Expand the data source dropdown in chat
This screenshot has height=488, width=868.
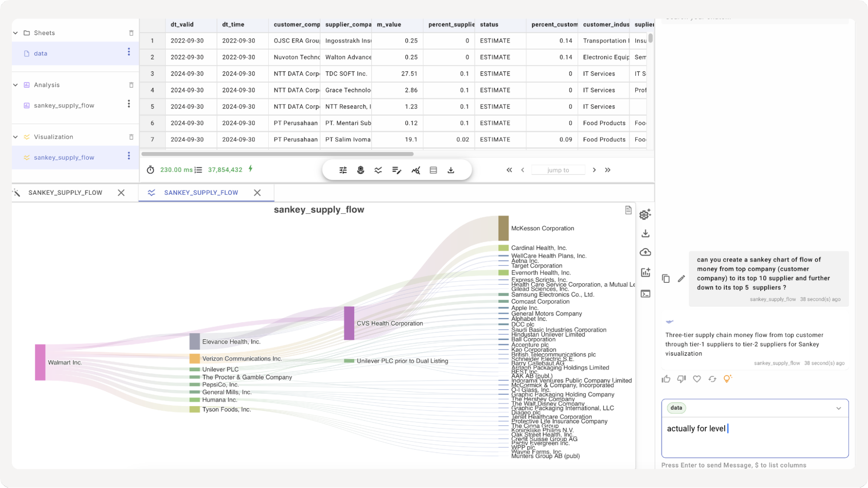pos(839,408)
